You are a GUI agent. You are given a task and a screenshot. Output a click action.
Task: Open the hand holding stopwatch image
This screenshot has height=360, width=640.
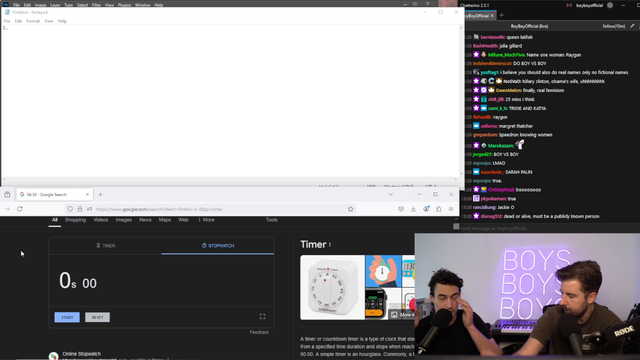[x=383, y=271]
